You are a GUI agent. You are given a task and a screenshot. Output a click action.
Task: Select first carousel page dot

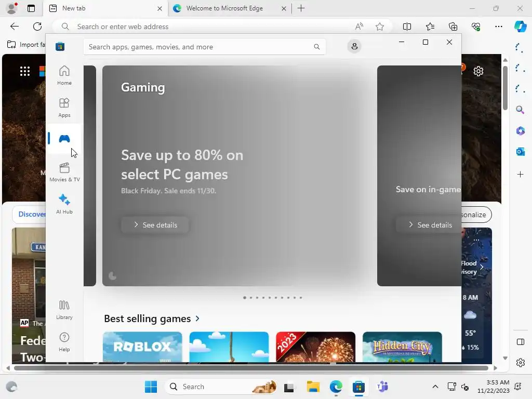tap(245, 298)
